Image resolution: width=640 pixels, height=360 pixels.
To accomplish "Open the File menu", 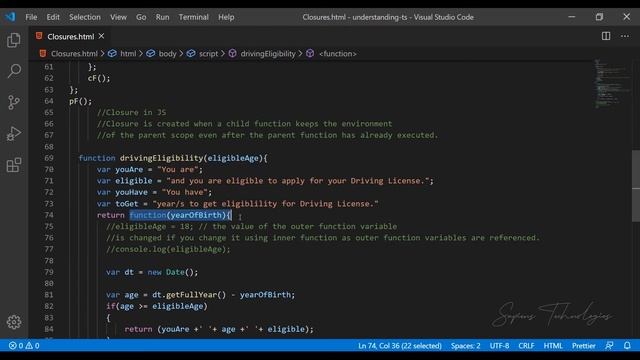I will 31,17.
